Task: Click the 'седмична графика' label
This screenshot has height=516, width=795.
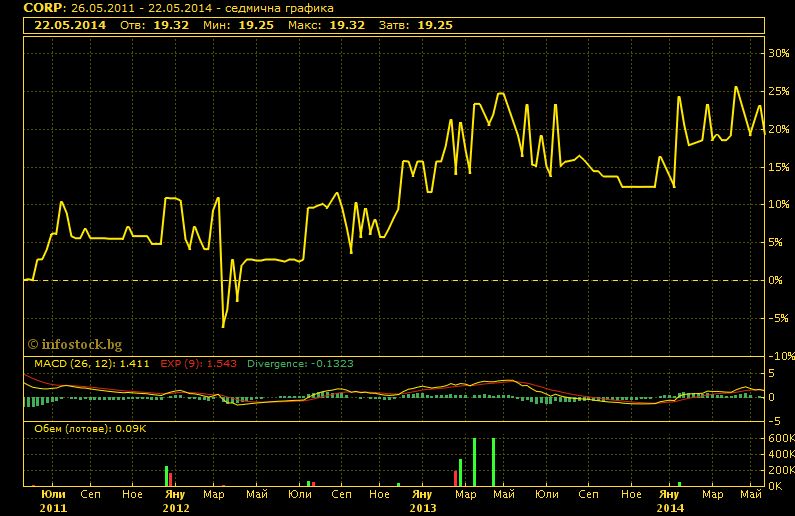Action: tap(279, 8)
